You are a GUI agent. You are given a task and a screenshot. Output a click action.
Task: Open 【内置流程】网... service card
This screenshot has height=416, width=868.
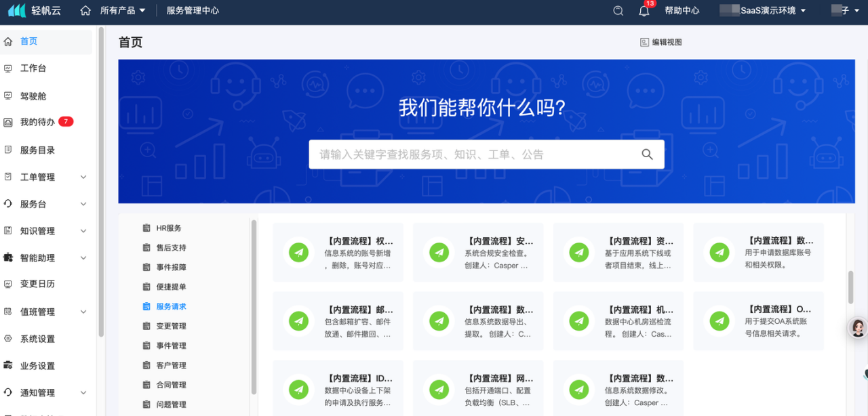pos(478,388)
